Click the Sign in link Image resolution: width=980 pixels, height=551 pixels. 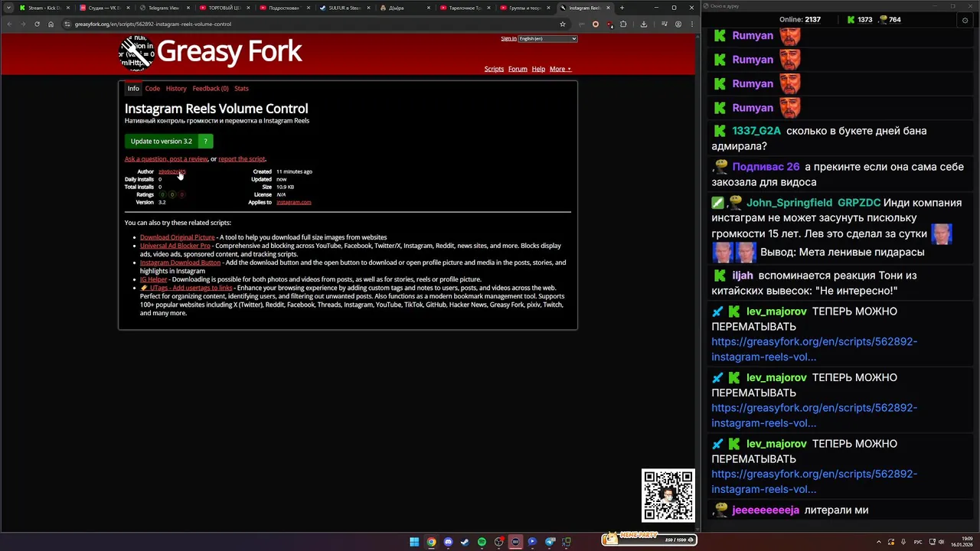coord(508,38)
